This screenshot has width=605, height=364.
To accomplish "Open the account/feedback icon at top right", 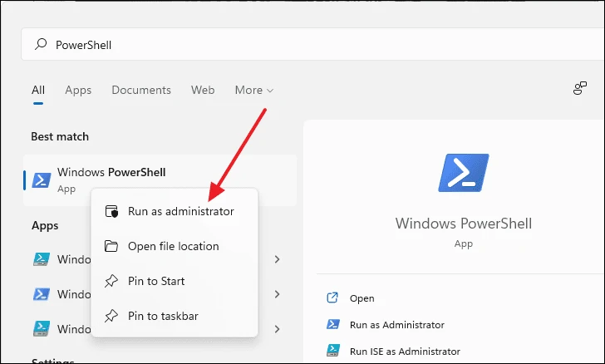I will [579, 88].
